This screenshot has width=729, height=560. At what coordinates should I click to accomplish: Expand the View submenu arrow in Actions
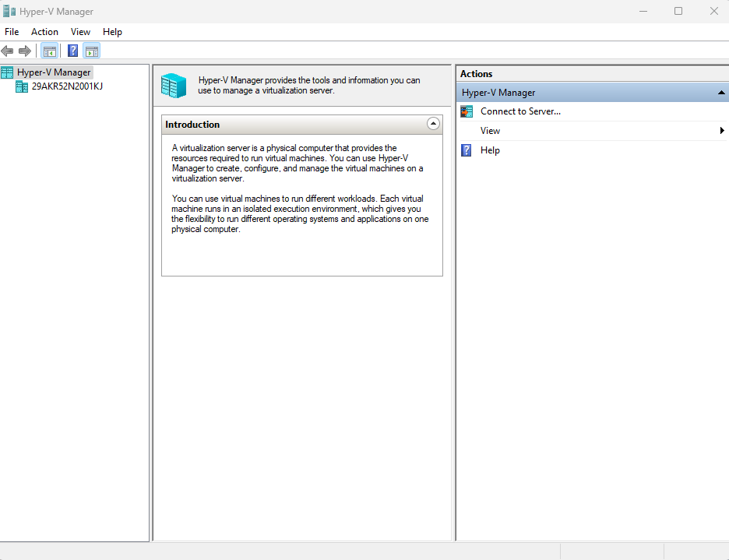pos(722,131)
